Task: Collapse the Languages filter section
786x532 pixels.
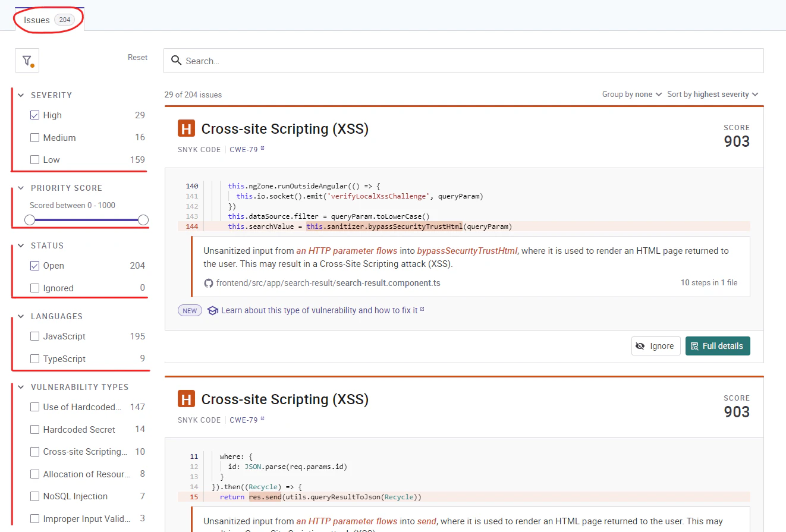Action: coord(21,316)
